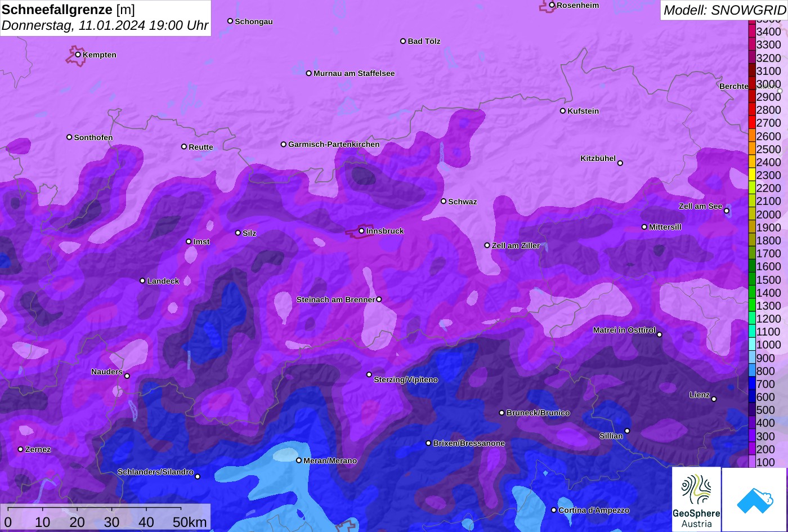Click the "Schneefallgrenze [m]" title
This screenshot has width=788, height=532.
(x=68, y=10)
